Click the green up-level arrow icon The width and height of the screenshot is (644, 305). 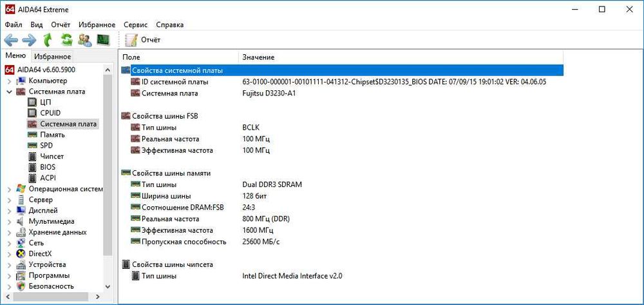(x=48, y=40)
